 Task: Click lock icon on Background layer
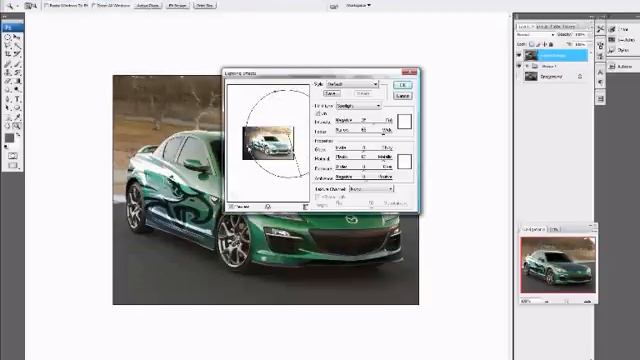click(x=580, y=76)
